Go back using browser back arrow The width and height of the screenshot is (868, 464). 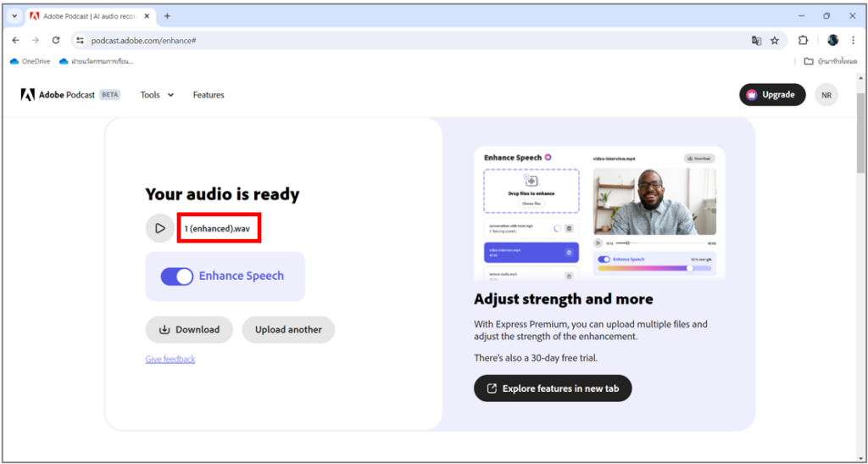point(15,40)
